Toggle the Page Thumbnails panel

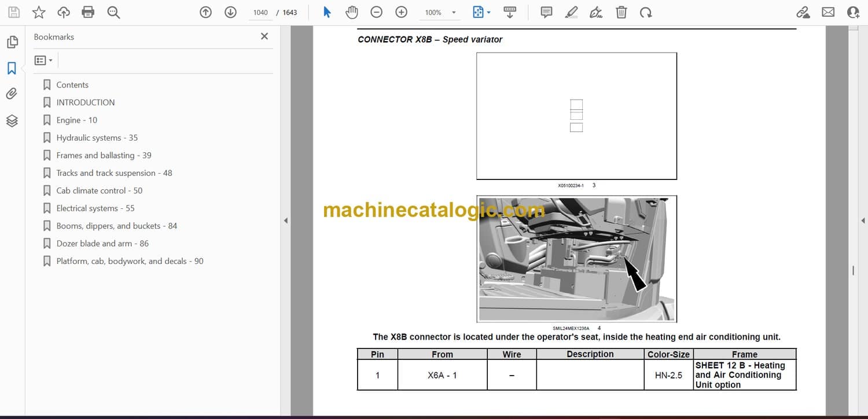[x=12, y=42]
